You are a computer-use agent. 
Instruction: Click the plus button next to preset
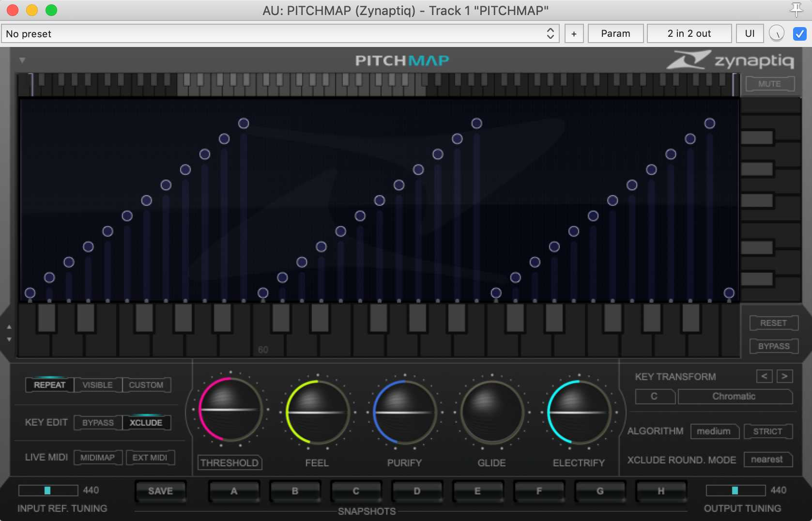(x=574, y=33)
